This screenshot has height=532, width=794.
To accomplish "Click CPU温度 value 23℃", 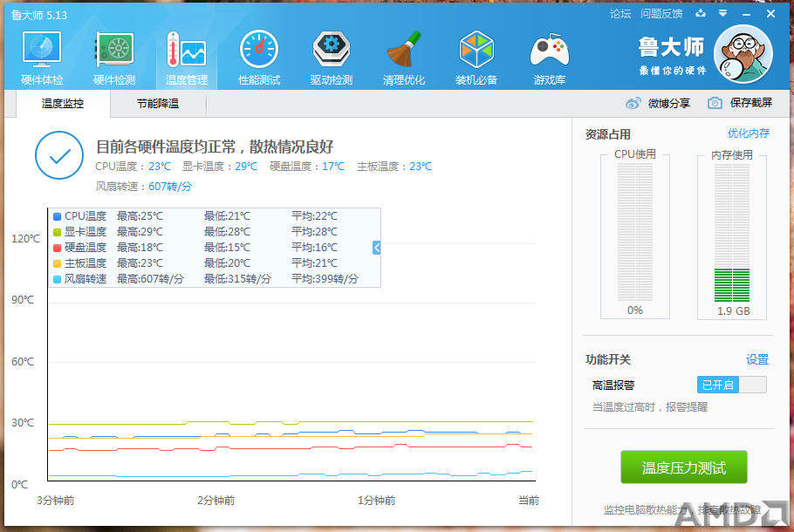I will (160, 167).
